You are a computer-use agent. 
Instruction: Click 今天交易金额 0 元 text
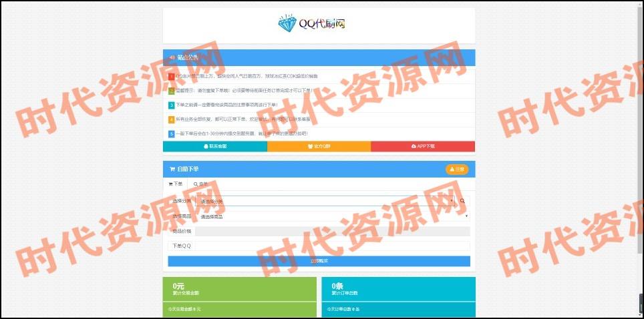point(184,309)
